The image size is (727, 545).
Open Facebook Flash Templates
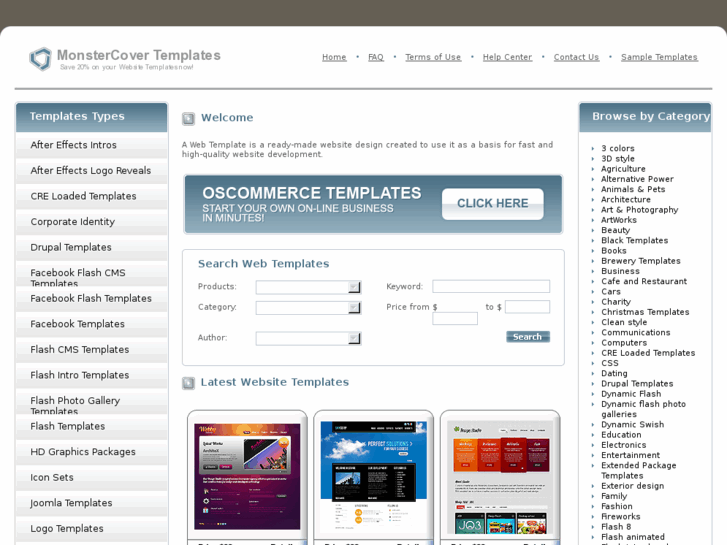[92, 298]
